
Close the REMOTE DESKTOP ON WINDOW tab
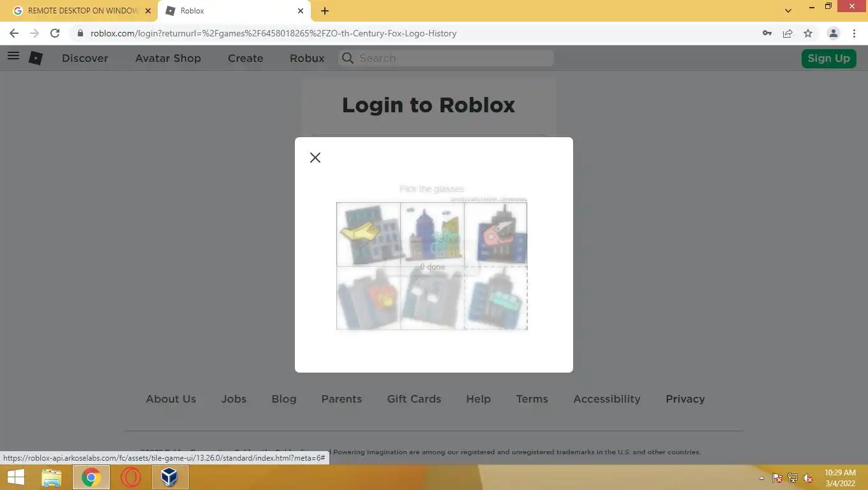pos(148,11)
